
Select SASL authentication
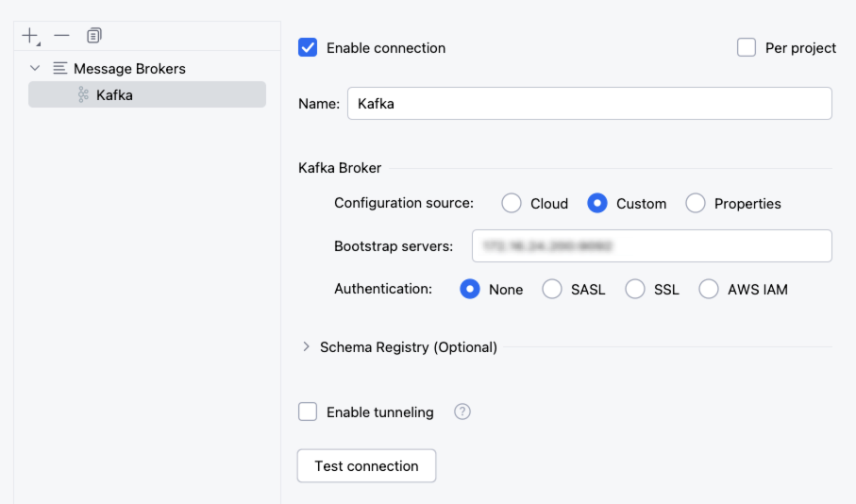(x=552, y=290)
